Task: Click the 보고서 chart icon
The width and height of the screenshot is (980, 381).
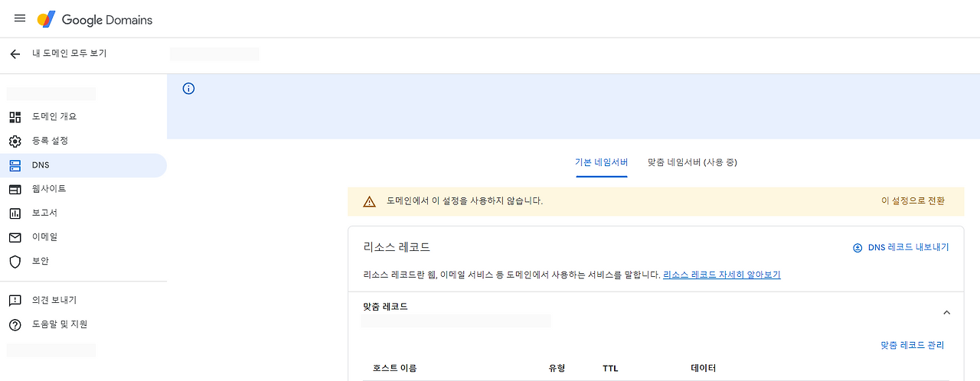Action: pos(15,213)
